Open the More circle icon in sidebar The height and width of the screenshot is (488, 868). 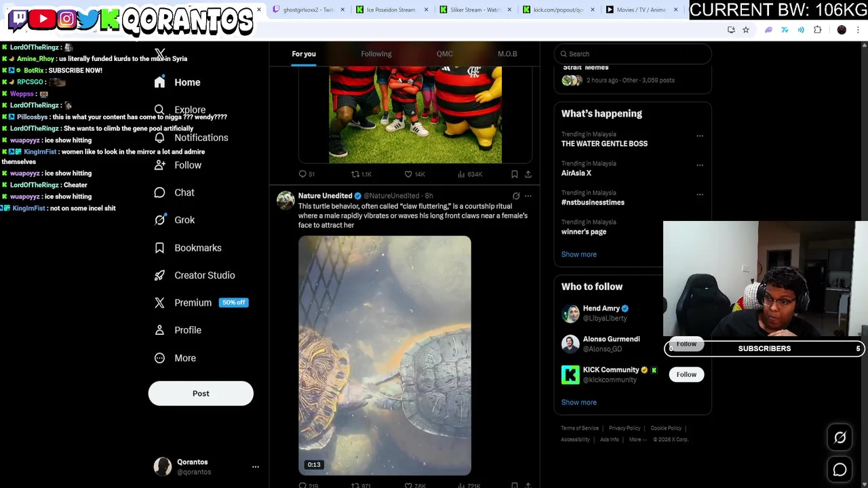tap(159, 358)
